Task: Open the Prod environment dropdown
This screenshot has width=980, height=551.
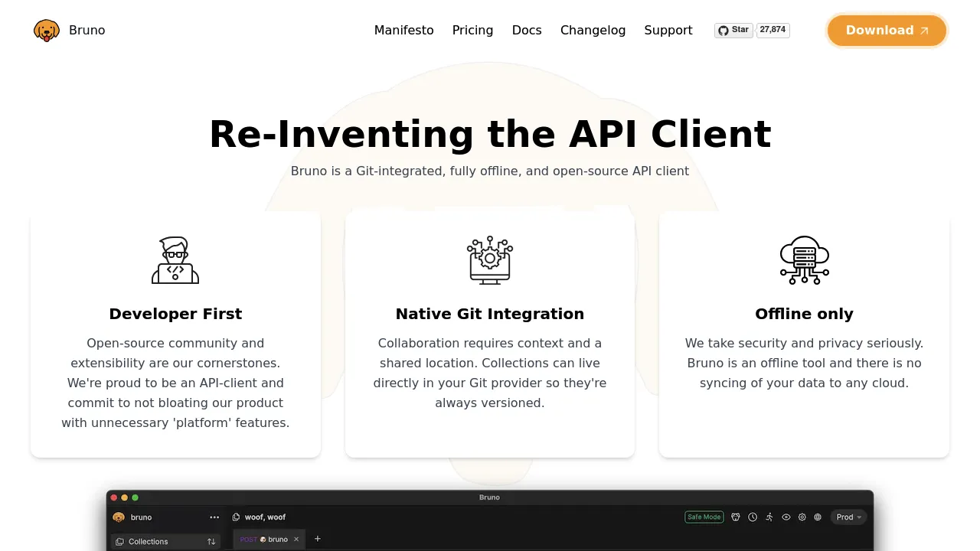Action: (x=848, y=517)
